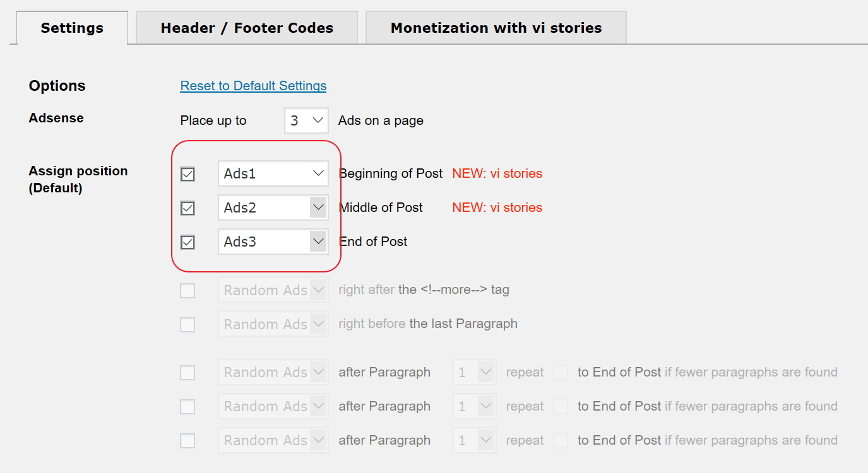Switch to the Settings tab

[72, 28]
